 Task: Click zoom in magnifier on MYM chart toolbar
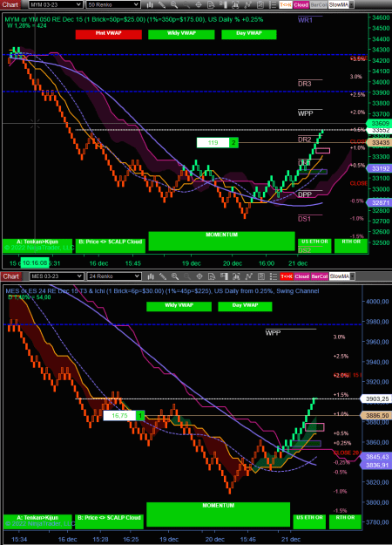[174, 4]
